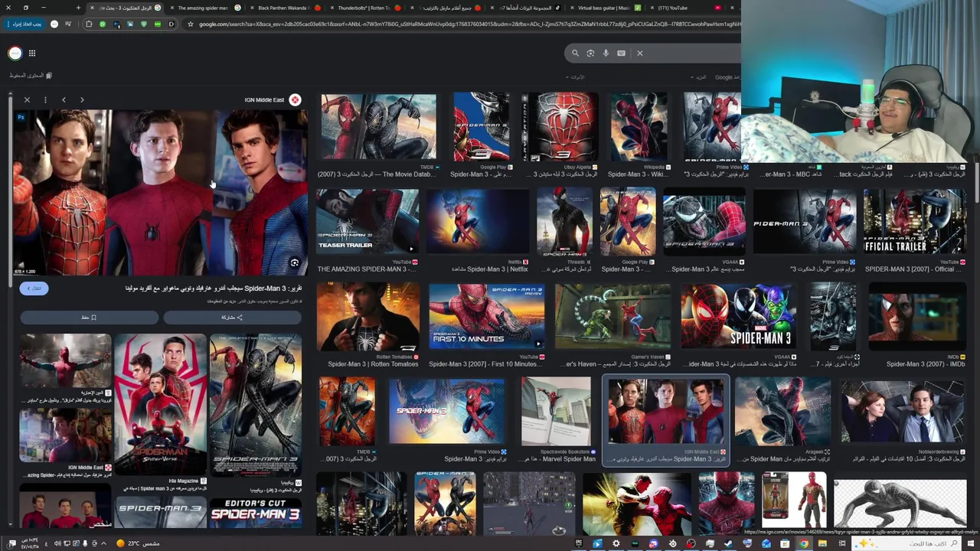
Task: Open the IGN Middle East source logo
Action: [x=295, y=99]
